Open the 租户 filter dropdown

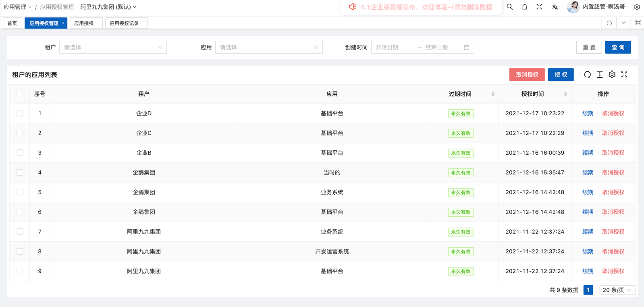click(x=113, y=47)
